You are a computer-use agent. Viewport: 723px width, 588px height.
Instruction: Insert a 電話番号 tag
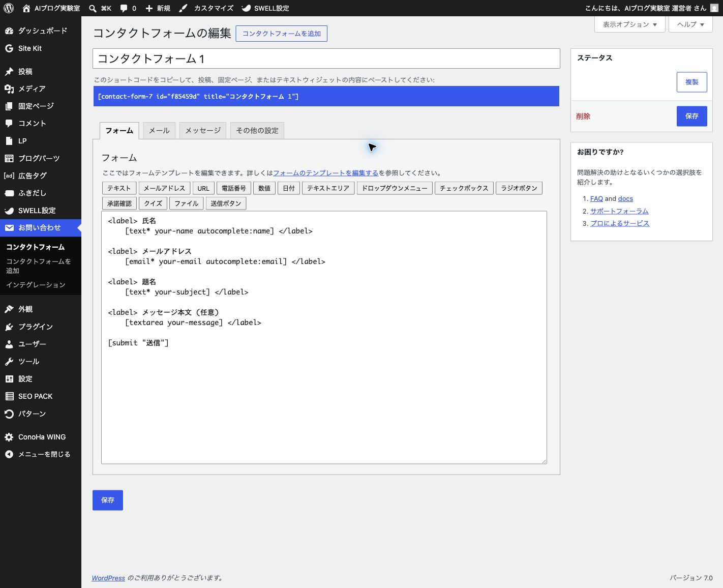click(234, 188)
